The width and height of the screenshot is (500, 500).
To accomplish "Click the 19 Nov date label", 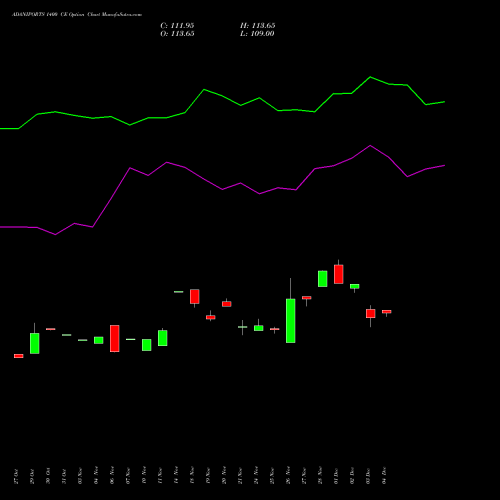I will pyautogui.click(x=208, y=476).
